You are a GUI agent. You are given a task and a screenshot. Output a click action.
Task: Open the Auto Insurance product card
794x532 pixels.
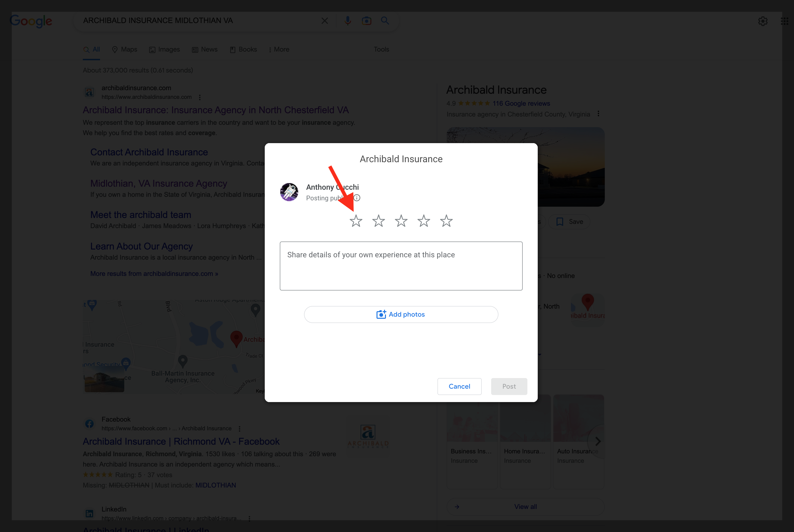point(578,441)
